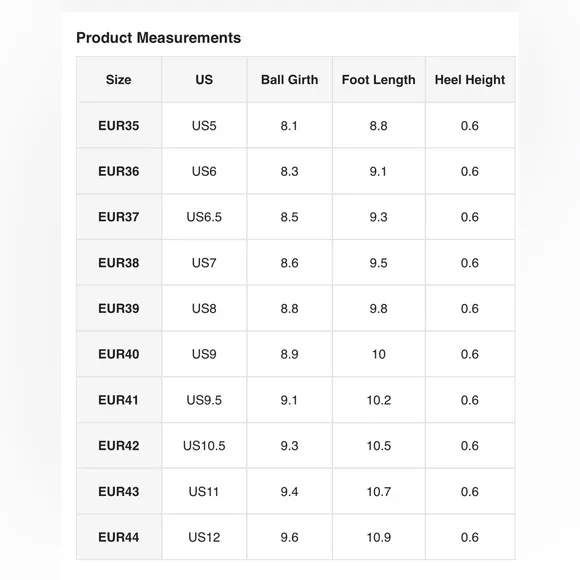580x580 pixels.
Task: Select the US column header
Action: pos(204,80)
